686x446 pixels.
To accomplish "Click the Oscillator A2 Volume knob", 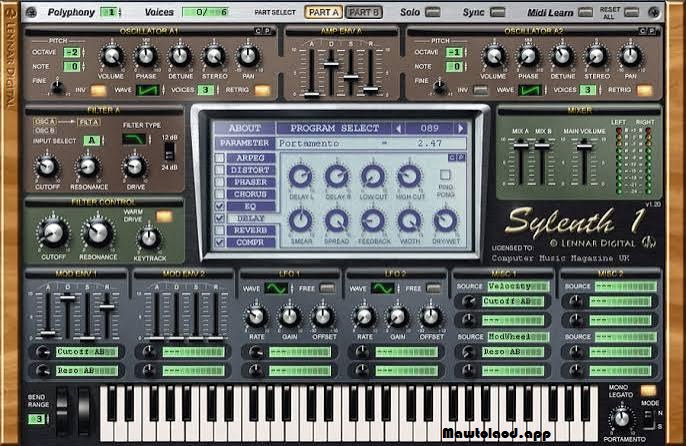I will pos(494,56).
